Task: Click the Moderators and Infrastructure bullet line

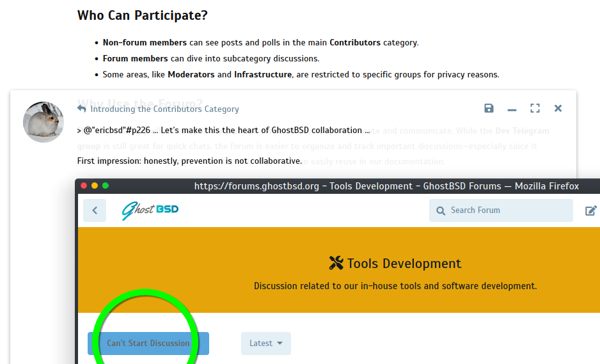Action: point(301,75)
